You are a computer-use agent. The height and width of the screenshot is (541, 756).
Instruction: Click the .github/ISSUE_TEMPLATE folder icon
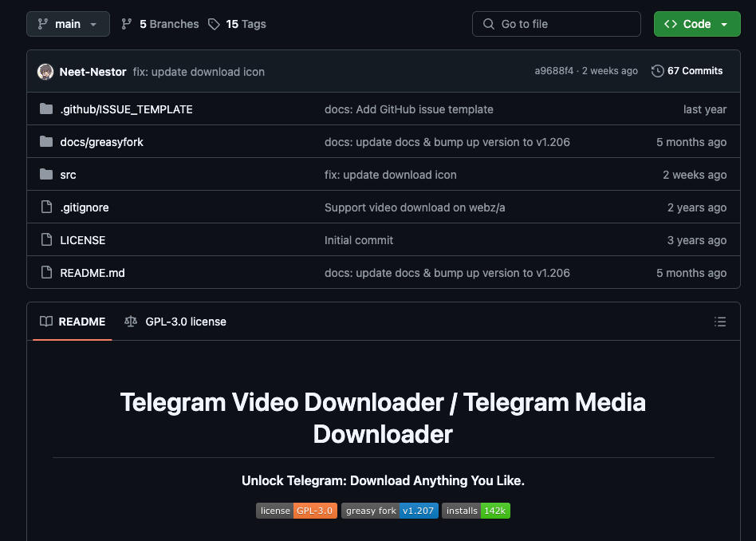[x=46, y=109]
